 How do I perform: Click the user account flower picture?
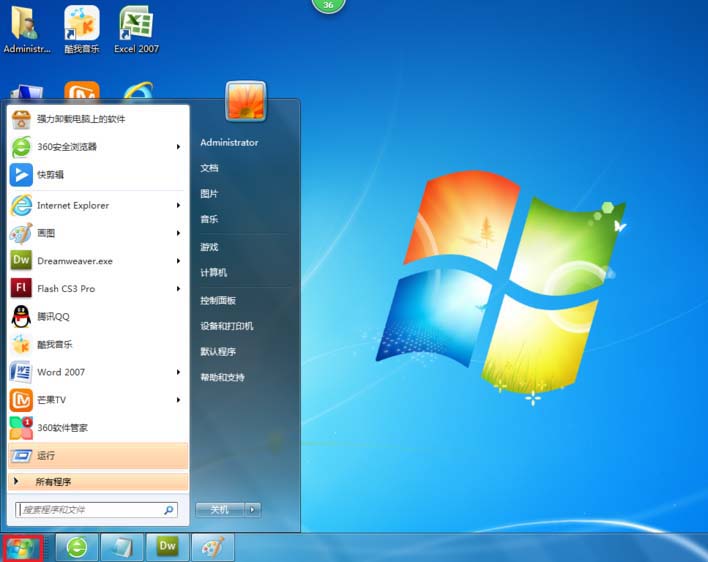pos(246,101)
